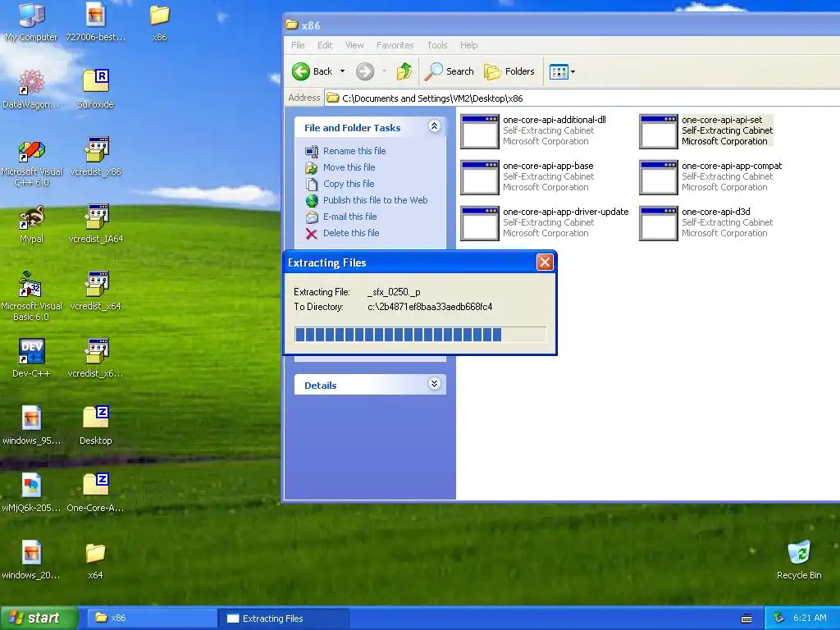840x630 pixels.
Task: Select the vcredist_x6... truncated installer icon
Action: click(x=95, y=358)
